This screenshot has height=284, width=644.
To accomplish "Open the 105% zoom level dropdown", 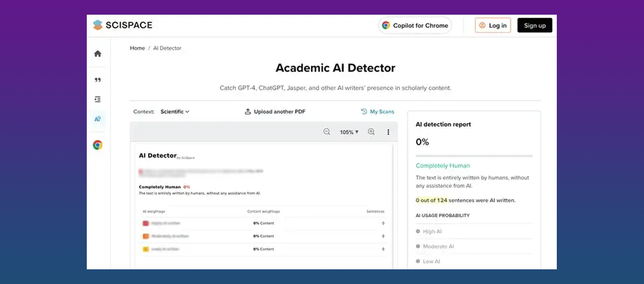I will click(349, 132).
